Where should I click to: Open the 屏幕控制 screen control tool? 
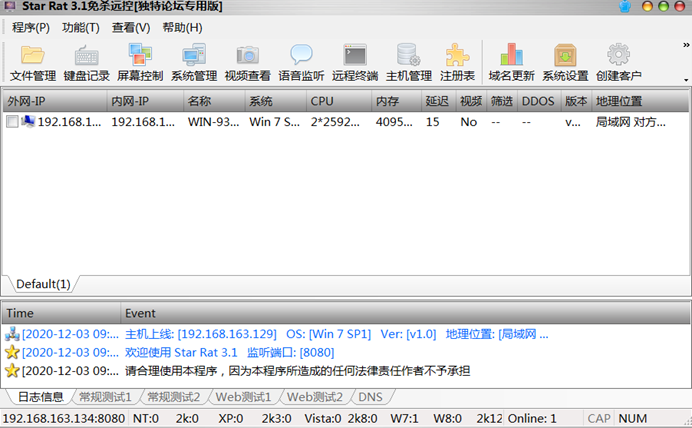click(x=140, y=63)
